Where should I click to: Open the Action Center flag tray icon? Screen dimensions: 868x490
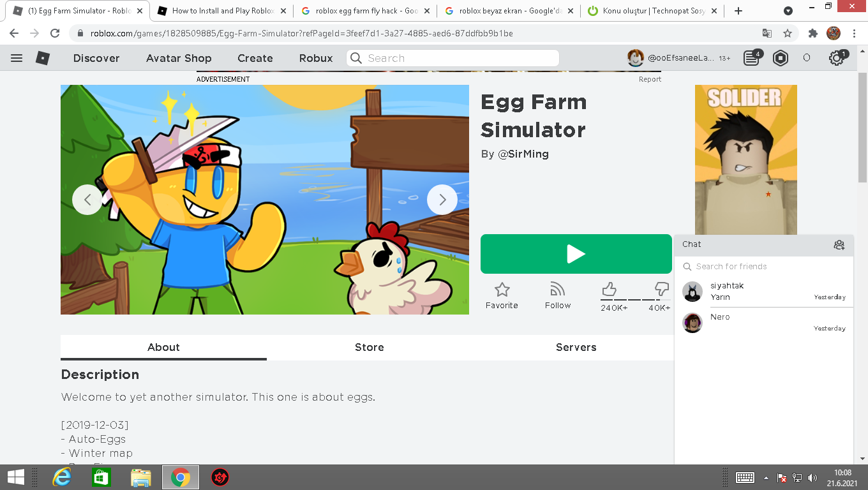click(x=781, y=477)
